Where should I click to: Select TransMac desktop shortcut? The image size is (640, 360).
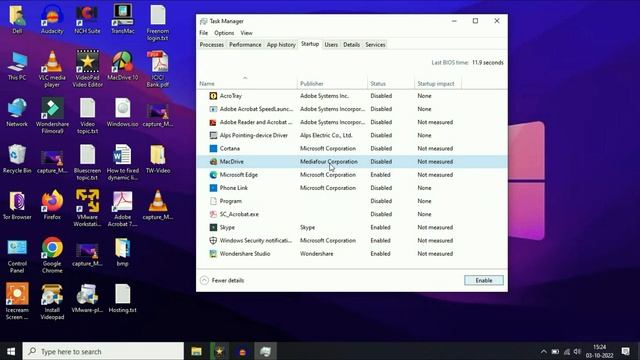[122, 19]
